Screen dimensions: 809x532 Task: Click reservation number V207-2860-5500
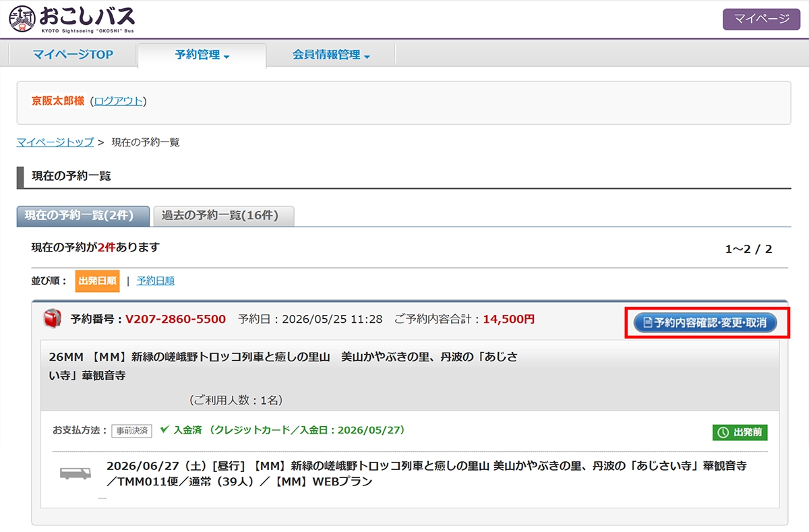coord(175,319)
